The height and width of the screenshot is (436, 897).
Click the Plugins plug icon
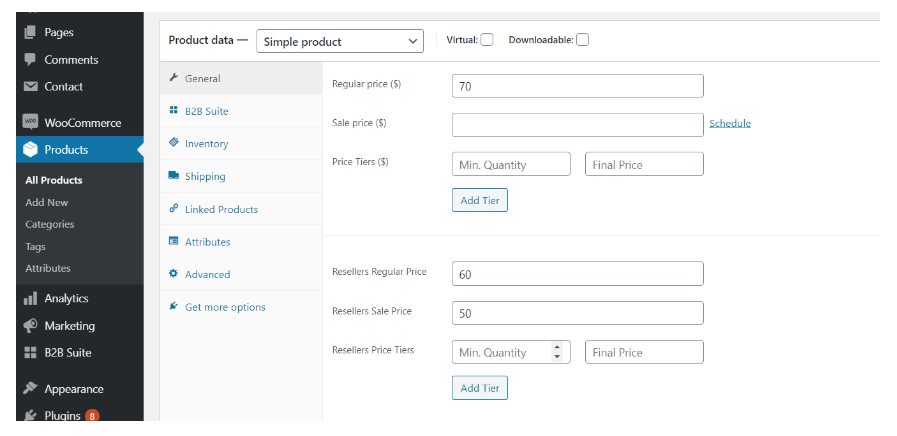click(30, 415)
